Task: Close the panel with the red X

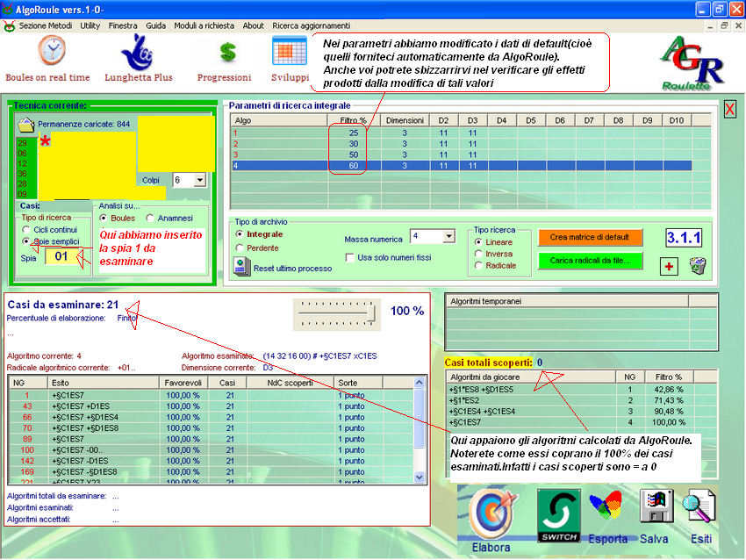Action: pos(730,110)
